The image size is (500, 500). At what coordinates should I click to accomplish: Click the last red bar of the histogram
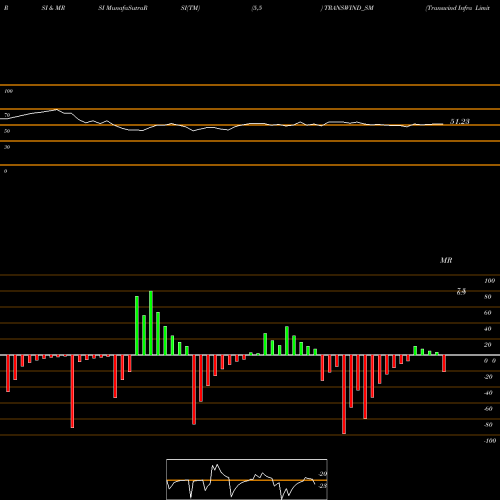point(444,363)
